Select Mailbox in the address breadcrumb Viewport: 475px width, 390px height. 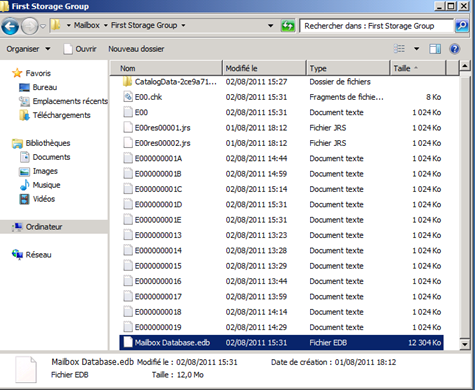point(87,25)
